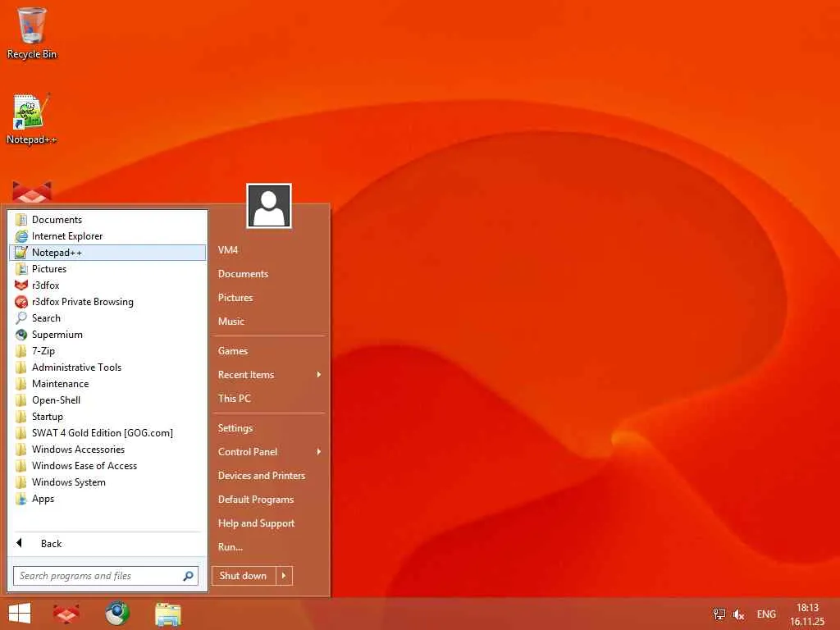Viewport: 840px width, 630px height.
Task: Click the muted volume tray icon
Action: 739,614
